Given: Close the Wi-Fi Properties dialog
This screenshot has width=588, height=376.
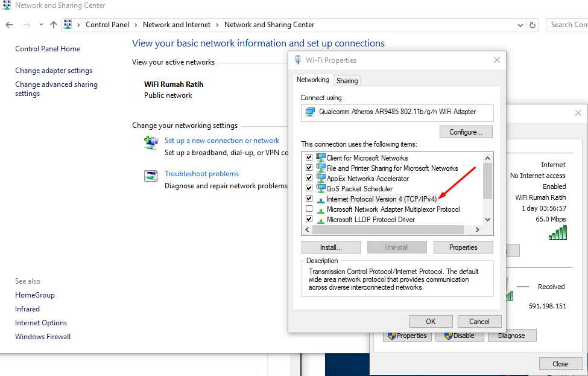Looking at the screenshot, I should pos(497,60).
